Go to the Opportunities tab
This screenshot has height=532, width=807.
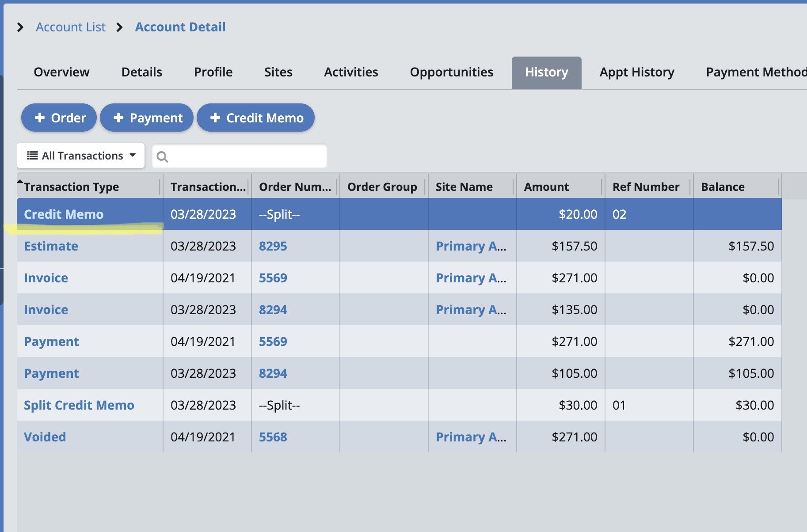pos(451,72)
